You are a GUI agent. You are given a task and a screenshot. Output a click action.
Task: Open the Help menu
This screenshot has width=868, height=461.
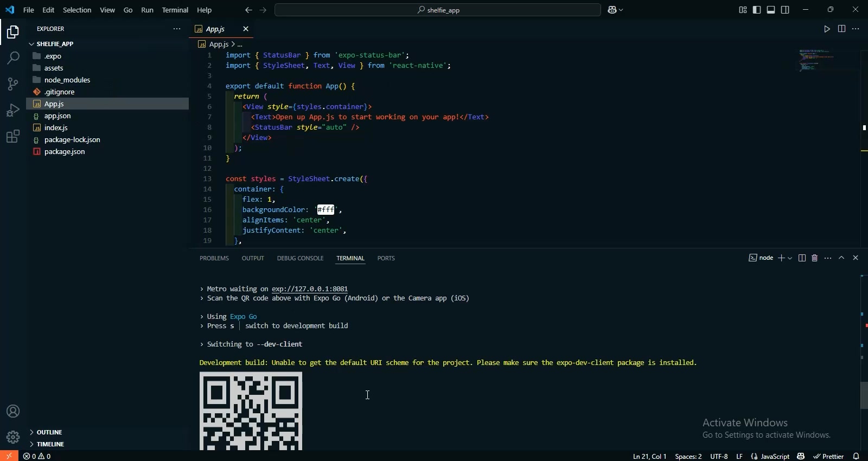coord(205,10)
